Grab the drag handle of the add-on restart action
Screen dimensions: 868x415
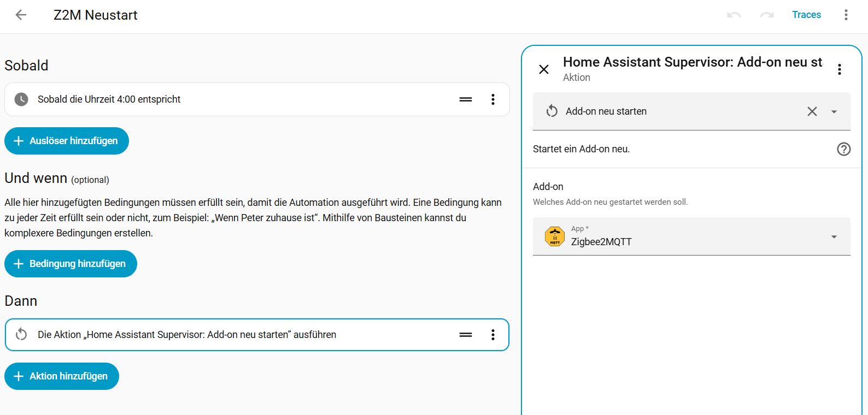click(x=466, y=335)
